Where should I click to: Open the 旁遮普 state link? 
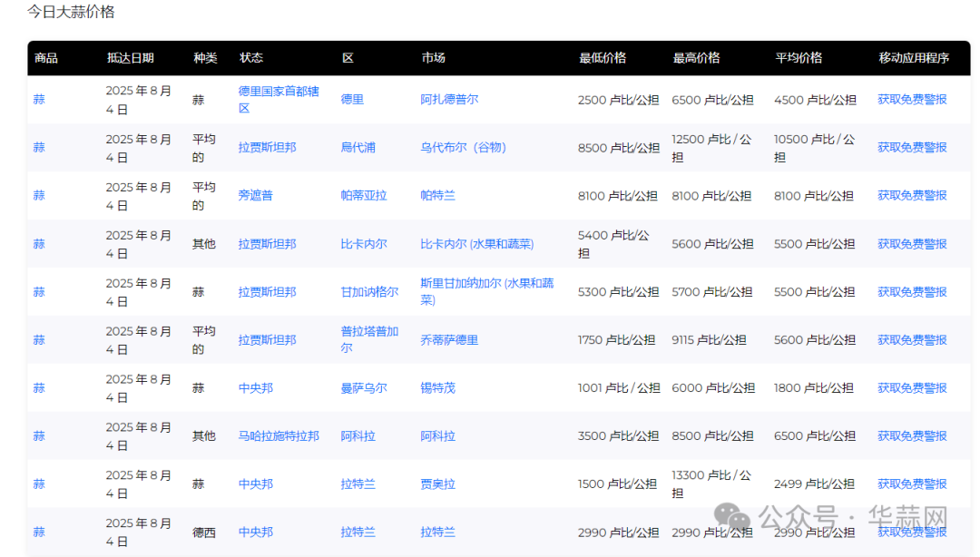tap(255, 196)
